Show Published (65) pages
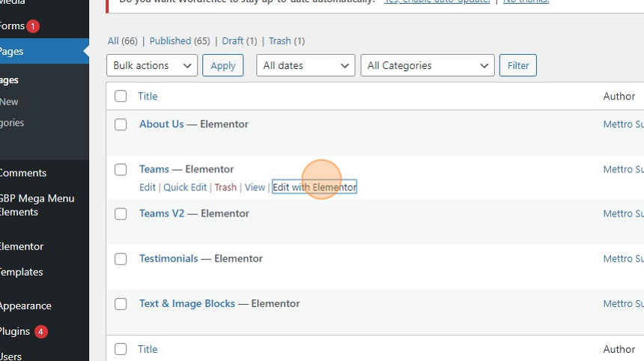Image resolution: width=644 pixels, height=361 pixels. [180, 41]
